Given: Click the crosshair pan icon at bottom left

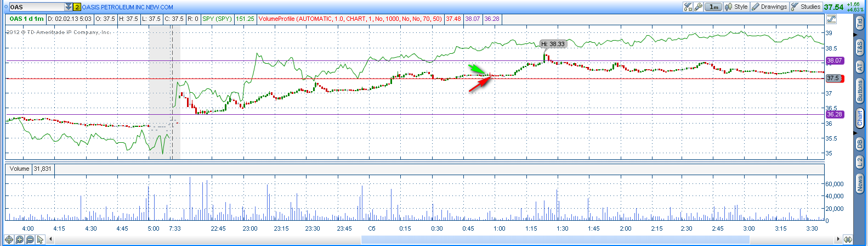Looking at the screenshot, I should (x=9, y=239).
